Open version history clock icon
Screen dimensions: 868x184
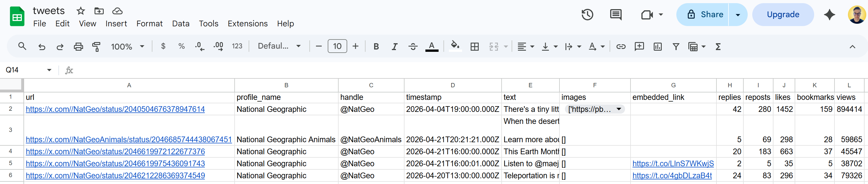(587, 15)
